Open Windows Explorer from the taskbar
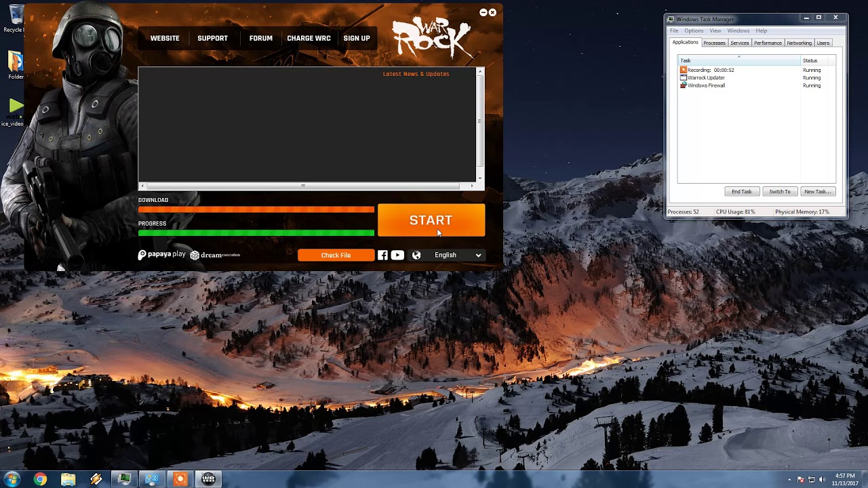Viewport: 868px width, 488px height. pos(68,479)
